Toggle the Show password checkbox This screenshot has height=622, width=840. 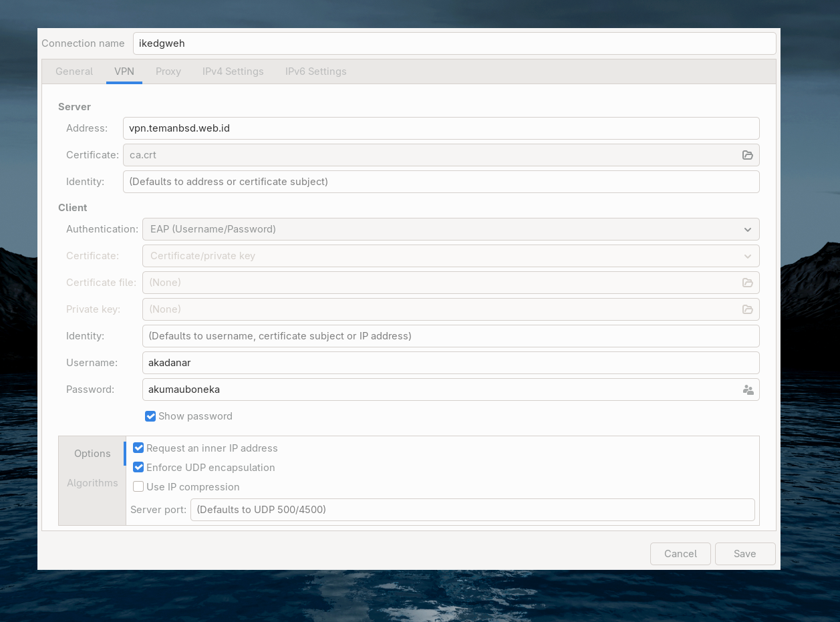pyautogui.click(x=150, y=416)
